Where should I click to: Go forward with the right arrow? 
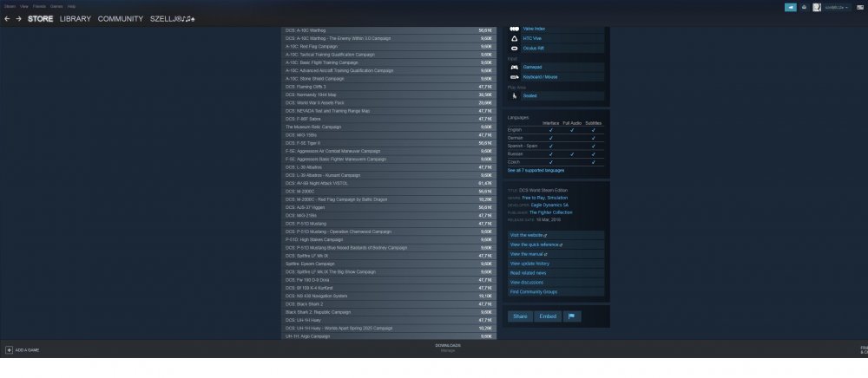click(18, 19)
